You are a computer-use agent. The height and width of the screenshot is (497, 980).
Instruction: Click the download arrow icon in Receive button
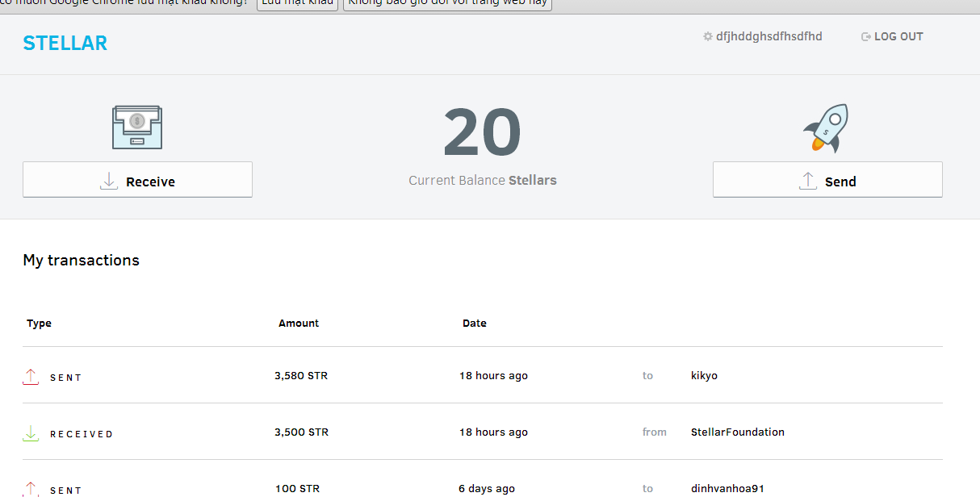click(109, 182)
